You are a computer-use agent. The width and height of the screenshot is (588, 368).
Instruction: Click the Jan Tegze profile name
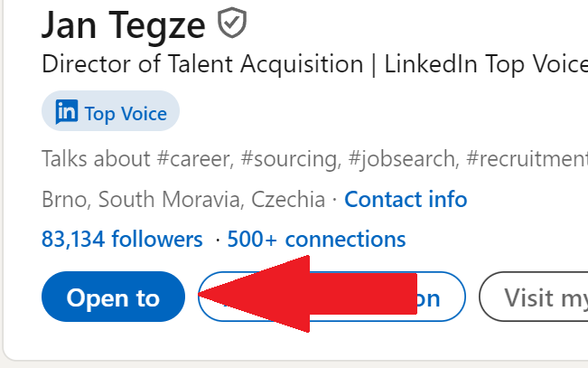point(124,25)
